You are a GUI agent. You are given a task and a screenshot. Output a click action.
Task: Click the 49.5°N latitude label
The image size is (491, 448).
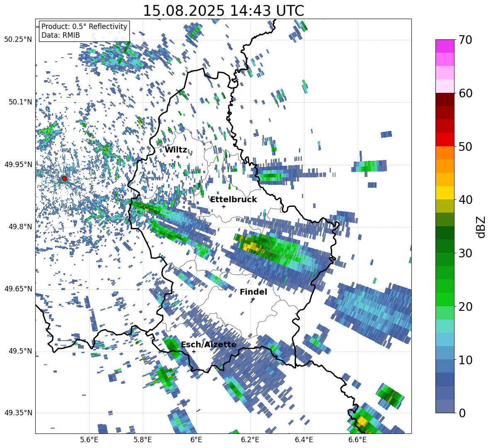(21, 351)
